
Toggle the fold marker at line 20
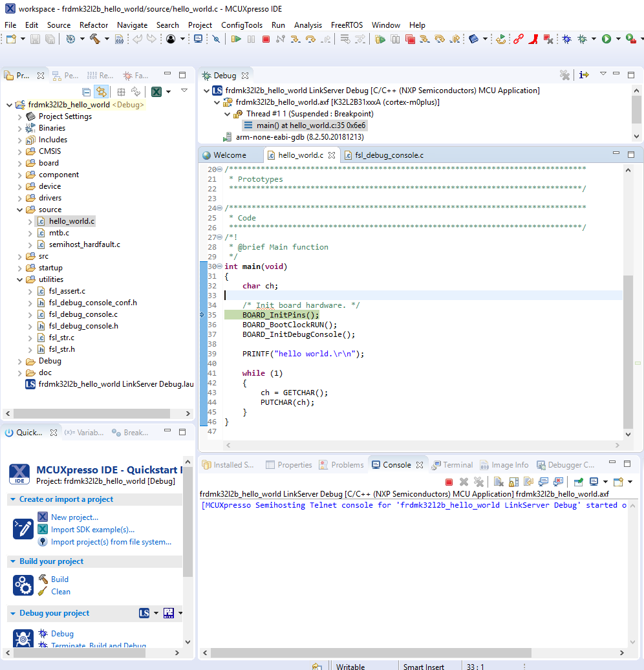[220, 169]
